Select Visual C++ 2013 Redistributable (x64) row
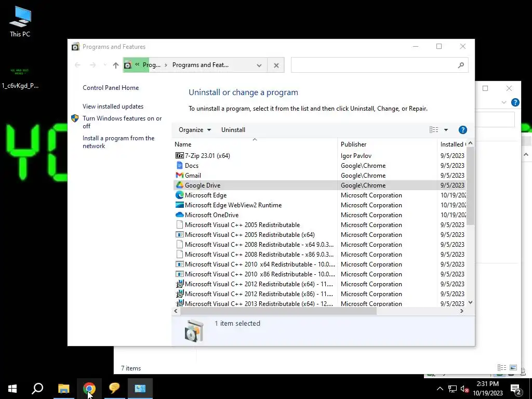 coord(320,303)
